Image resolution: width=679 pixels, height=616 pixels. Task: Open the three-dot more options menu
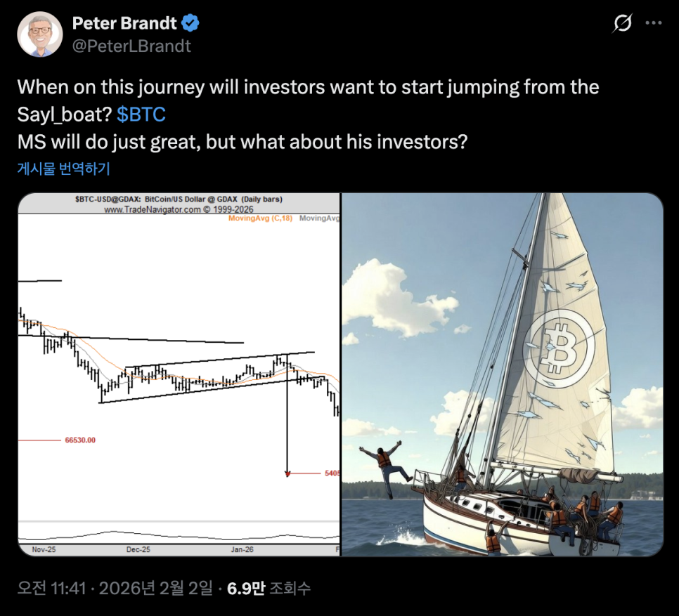654,23
